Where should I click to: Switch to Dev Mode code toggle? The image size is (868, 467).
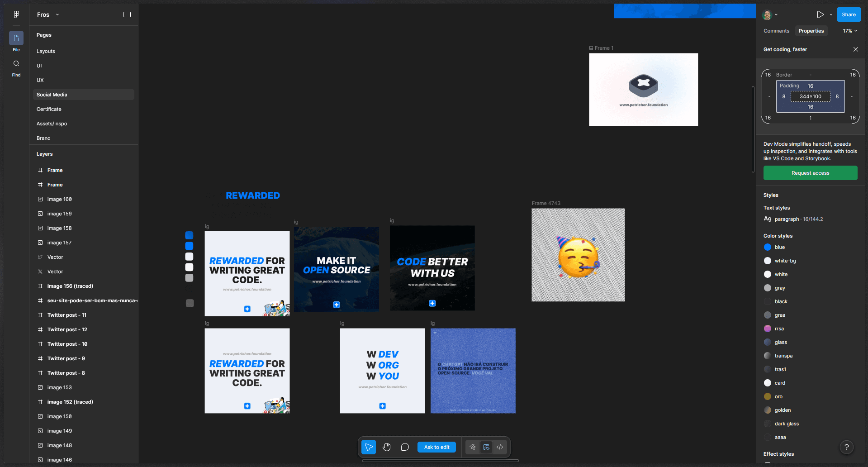pyautogui.click(x=500, y=447)
